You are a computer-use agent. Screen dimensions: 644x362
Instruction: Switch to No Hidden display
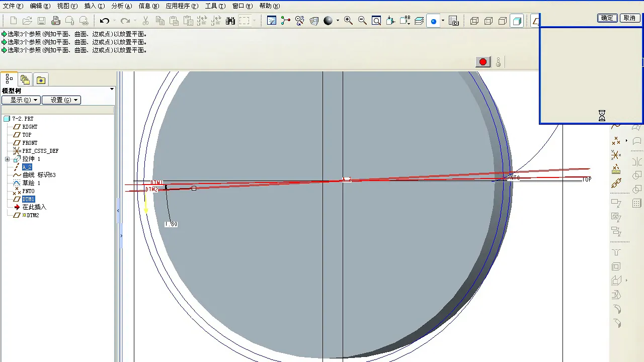pyautogui.click(x=502, y=21)
